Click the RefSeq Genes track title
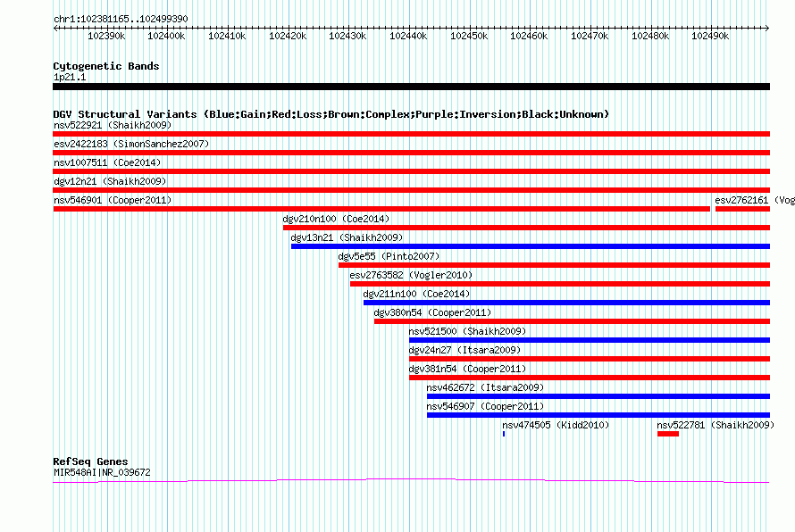The width and height of the screenshot is (795, 532). tap(90, 461)
